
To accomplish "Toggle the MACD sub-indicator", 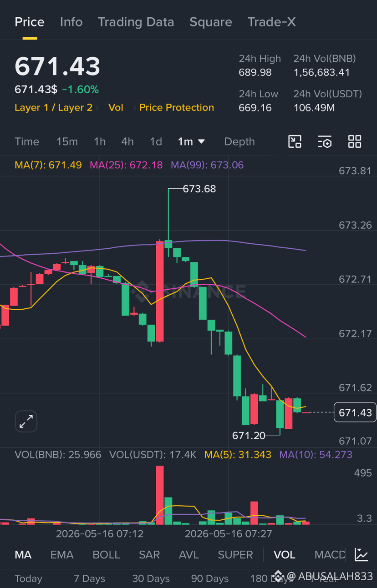I will (330, 554).
